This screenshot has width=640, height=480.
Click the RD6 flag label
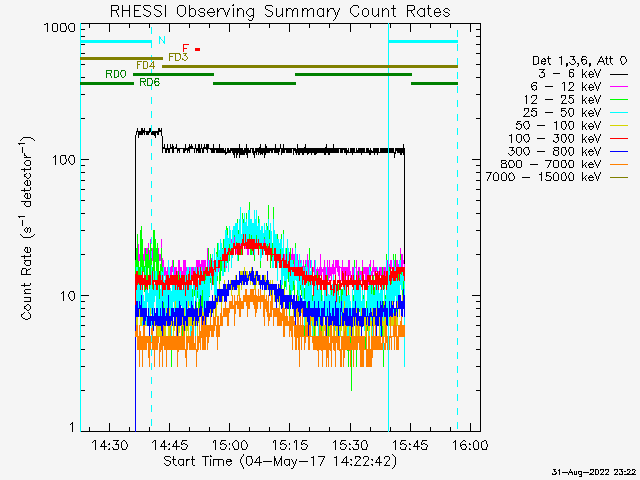[x=149, y=82]
